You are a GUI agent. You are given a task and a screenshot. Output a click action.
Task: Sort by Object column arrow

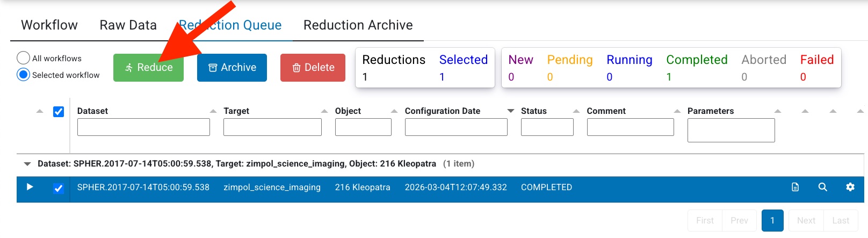pos(394,111)
